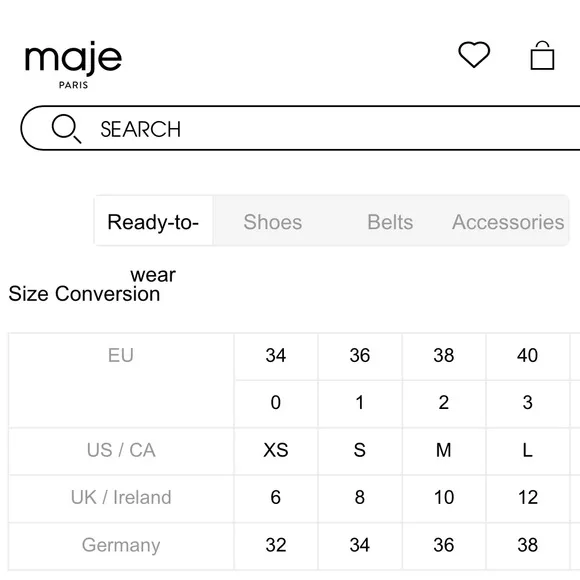Switch to the Shoes tab
Viewport: 580px width, 580px height.
[x=273, y=222]
